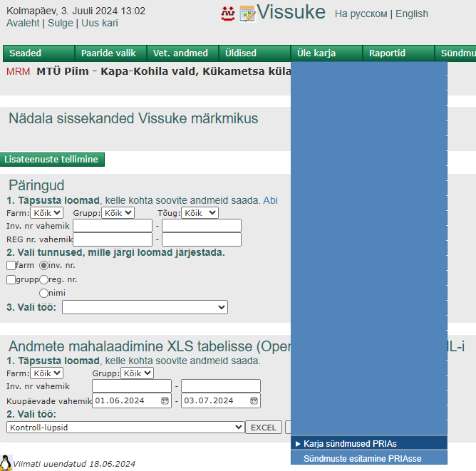This screenshot has width=476, height=471.
Task: Click the Avaleht link
Action: coord(23,23)
